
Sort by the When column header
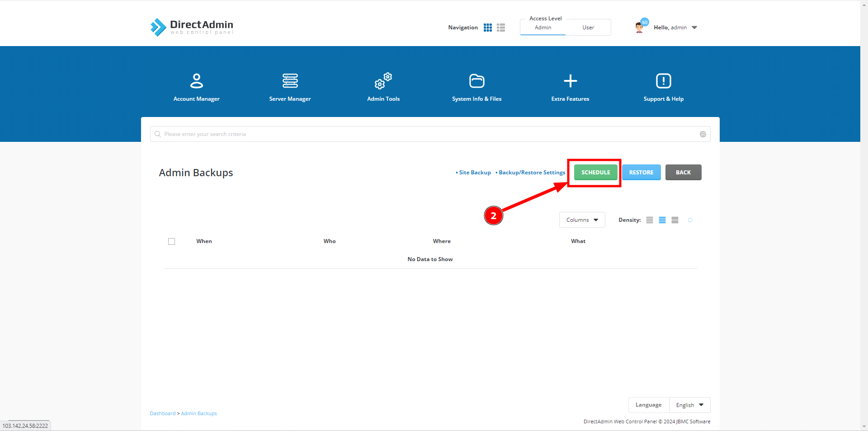tap(204, 241)
